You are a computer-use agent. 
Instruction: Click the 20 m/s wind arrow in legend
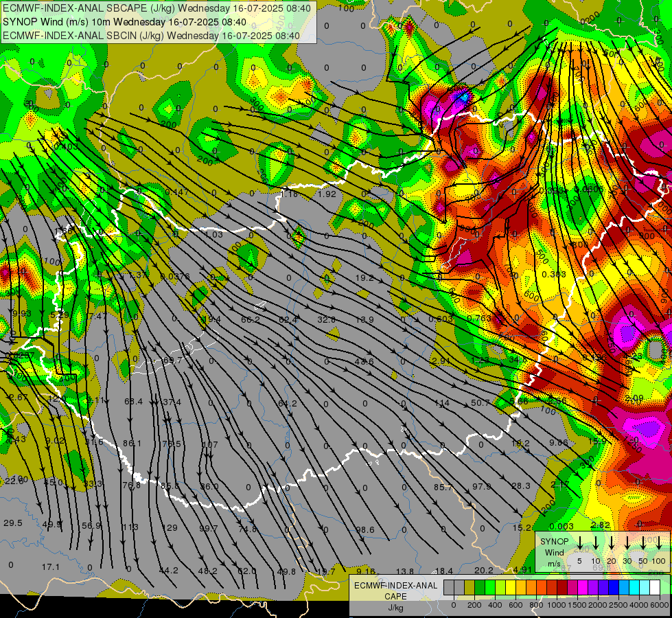612,542
